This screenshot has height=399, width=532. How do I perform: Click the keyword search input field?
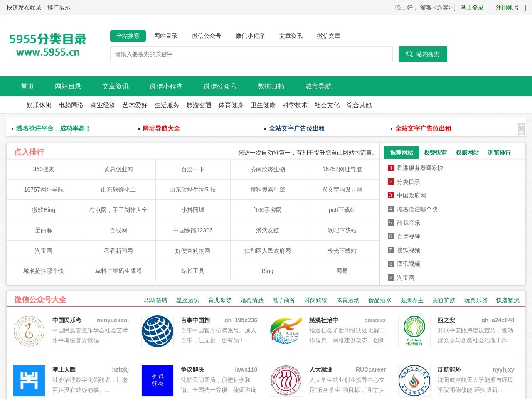click(251, 54)
